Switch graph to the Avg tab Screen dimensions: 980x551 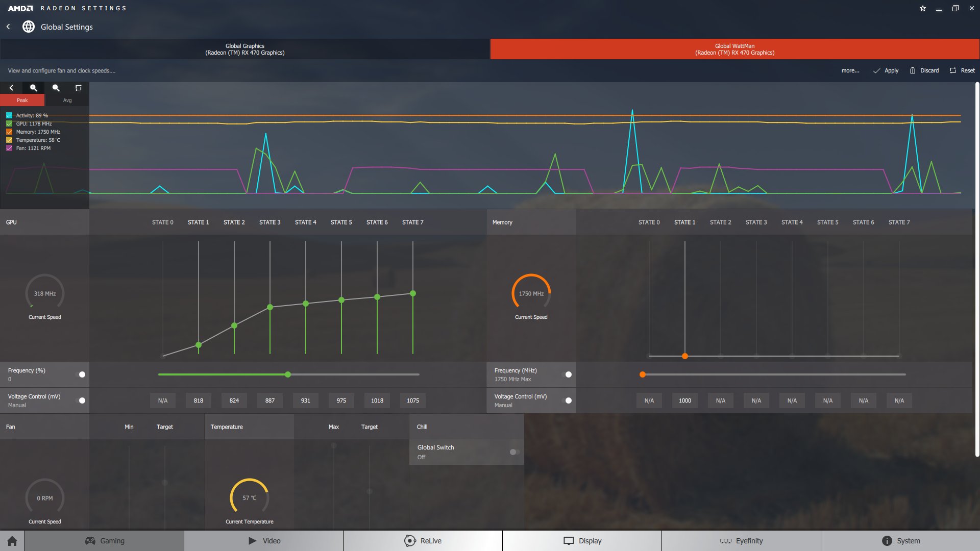(x=67, y=100)
